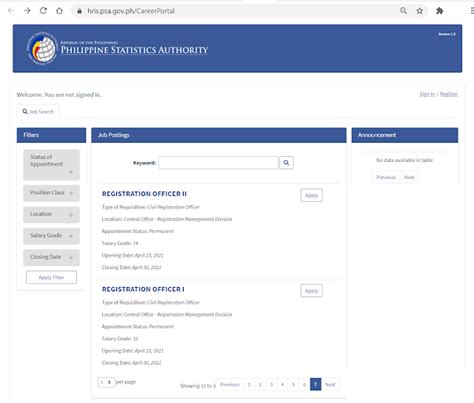Expand the Salary Grade filter
Image resolution: width=474 pixels, height=403 pixels.
pos(51,236)
